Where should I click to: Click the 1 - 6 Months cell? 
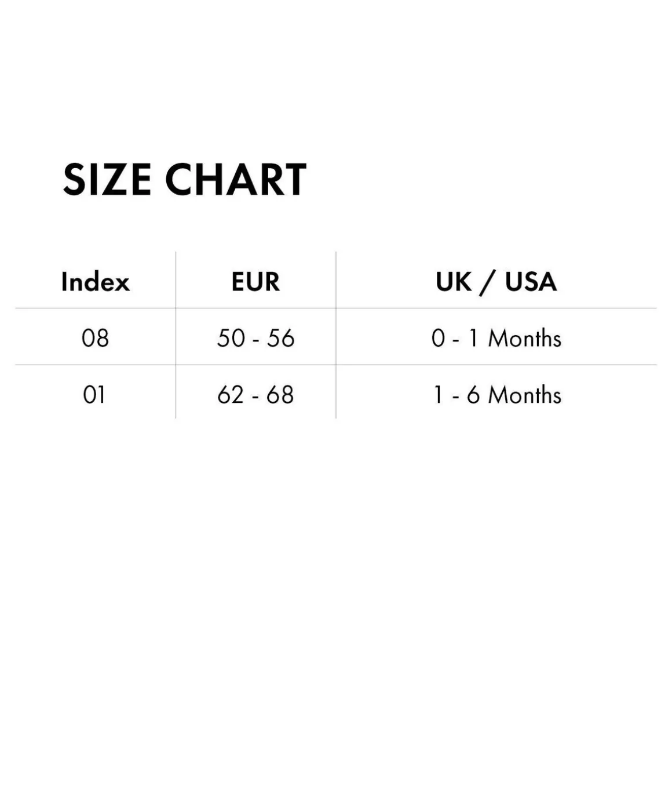[x=497, y=395]
